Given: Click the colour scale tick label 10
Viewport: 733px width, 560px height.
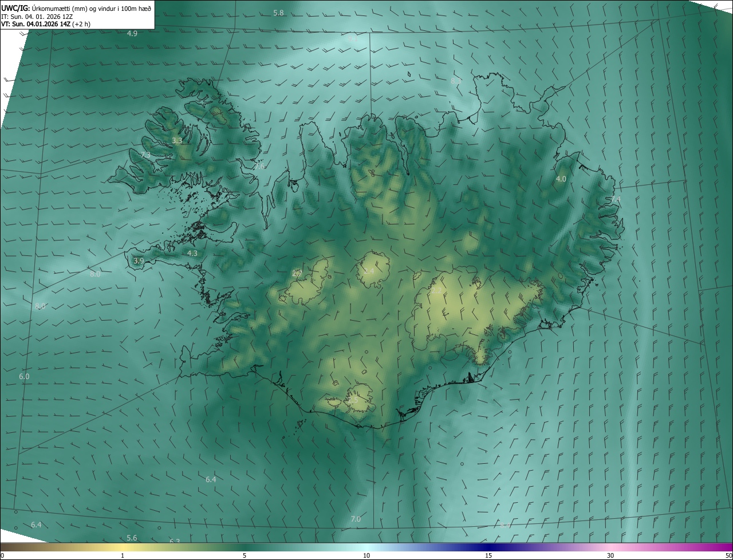Looking at the screenshot, I should click(x=366, y=555).
